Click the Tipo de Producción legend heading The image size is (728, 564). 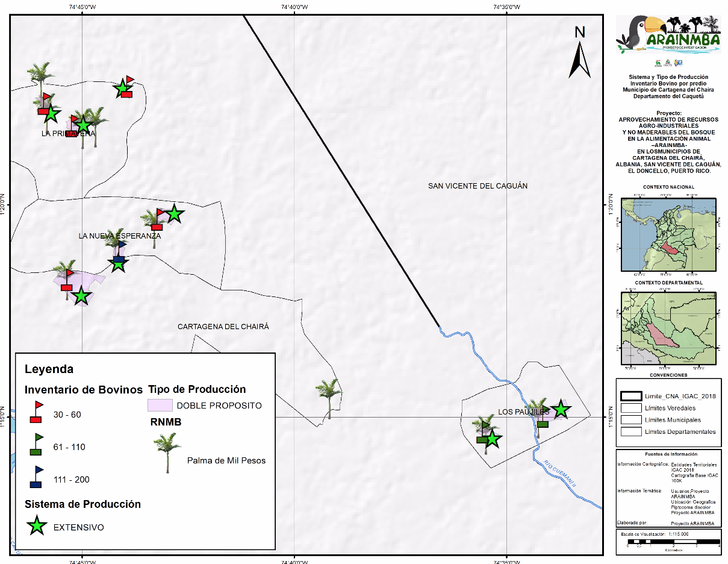[197, 389]
